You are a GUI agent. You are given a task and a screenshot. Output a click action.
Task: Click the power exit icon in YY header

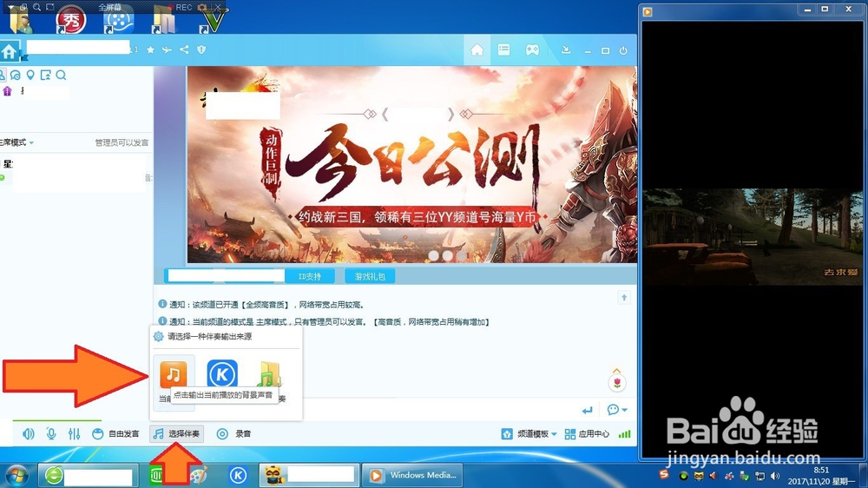pos(623,50)
